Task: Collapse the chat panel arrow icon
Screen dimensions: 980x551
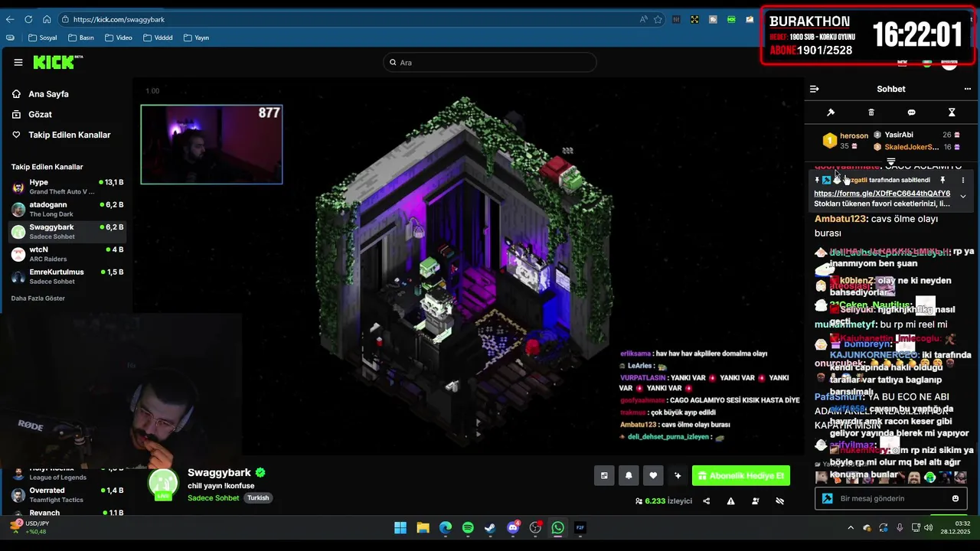Action: coord(815,89)
